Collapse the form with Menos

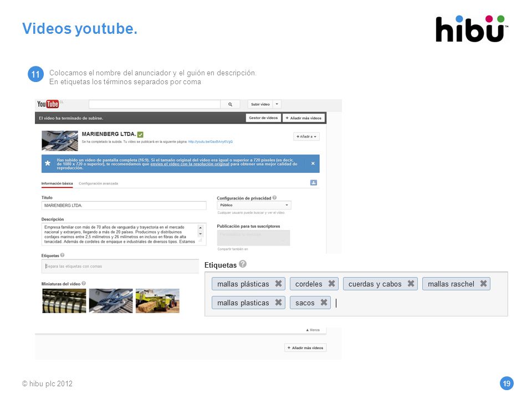point(313,330)
